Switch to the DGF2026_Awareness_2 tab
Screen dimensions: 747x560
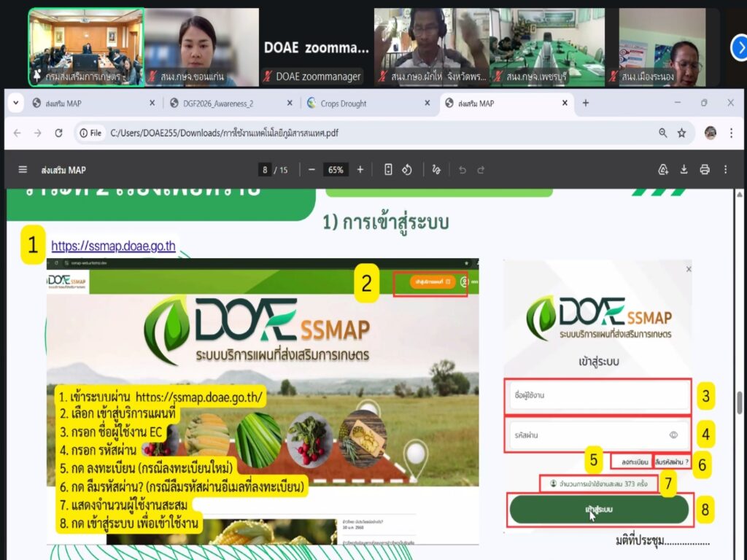pos(231,104)
